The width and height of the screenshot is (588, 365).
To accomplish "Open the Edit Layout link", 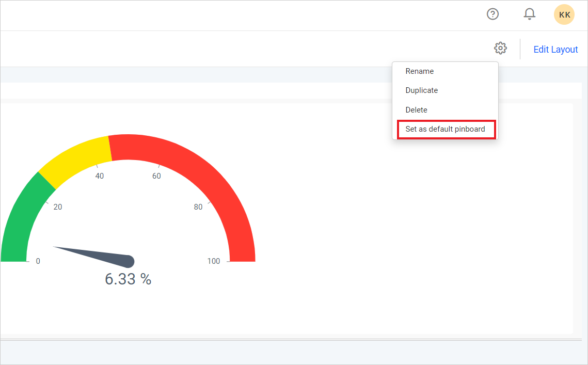I will coord(555,49).
